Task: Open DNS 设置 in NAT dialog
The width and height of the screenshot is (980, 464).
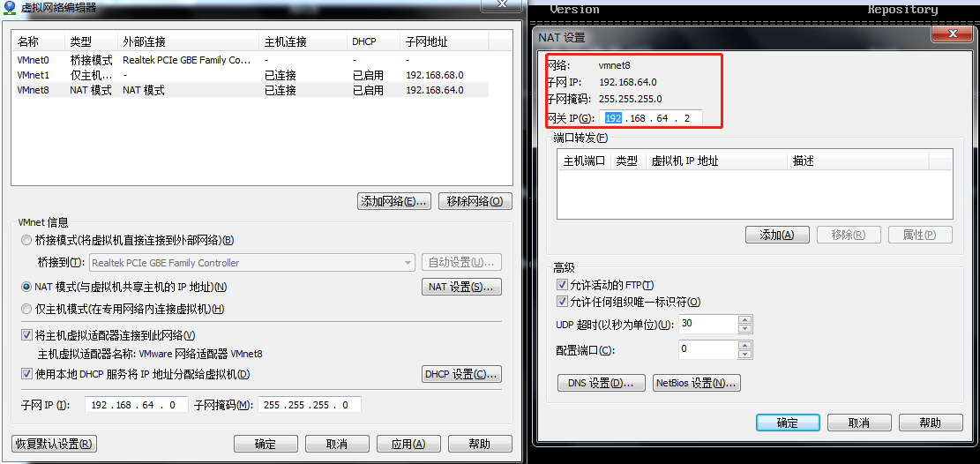Action: click(602, 384)
